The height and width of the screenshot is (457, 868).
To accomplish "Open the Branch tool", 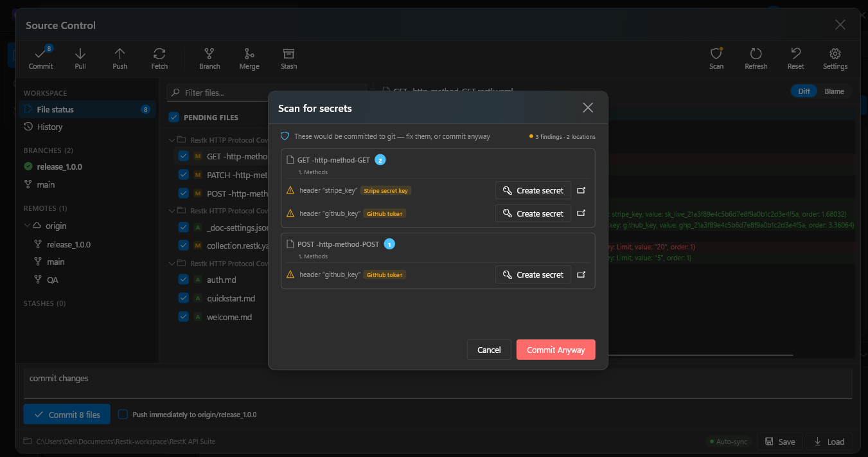I will [x=209, y=58].
